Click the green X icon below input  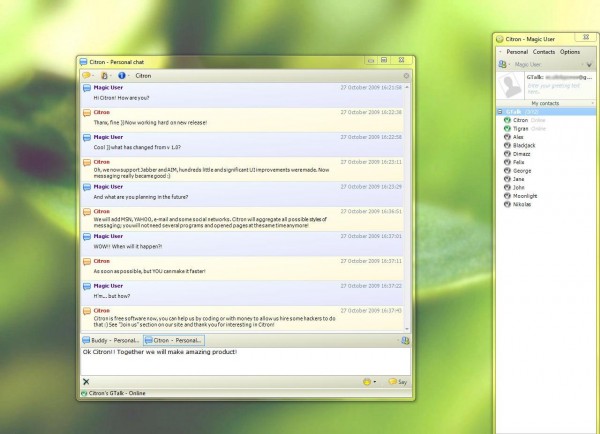pyautogui.click(x=86, y=381)
